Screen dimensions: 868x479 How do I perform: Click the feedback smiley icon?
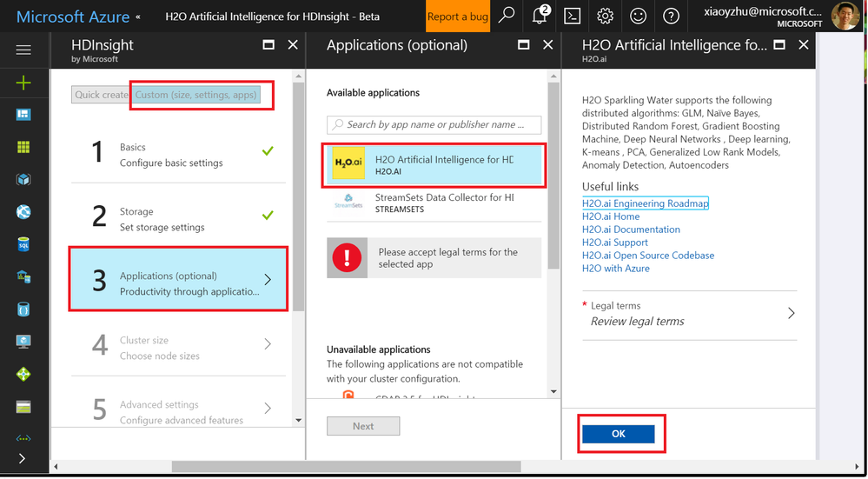(x=639, y=16)
